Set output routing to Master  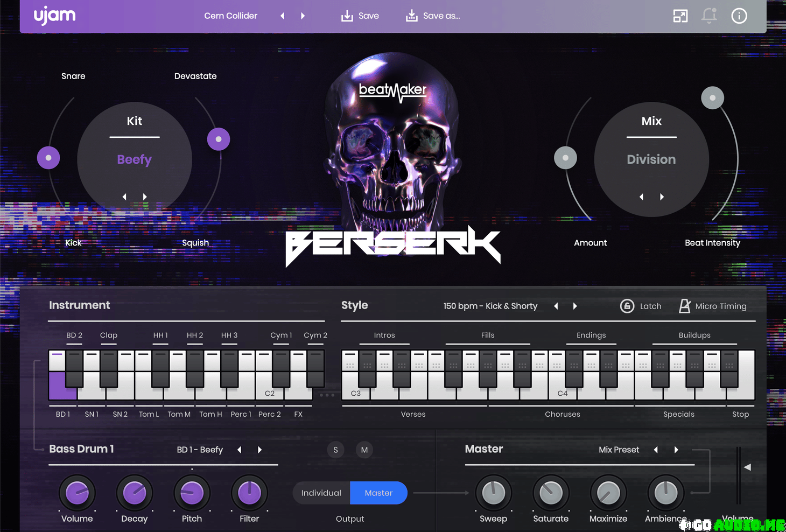[378, 493]
